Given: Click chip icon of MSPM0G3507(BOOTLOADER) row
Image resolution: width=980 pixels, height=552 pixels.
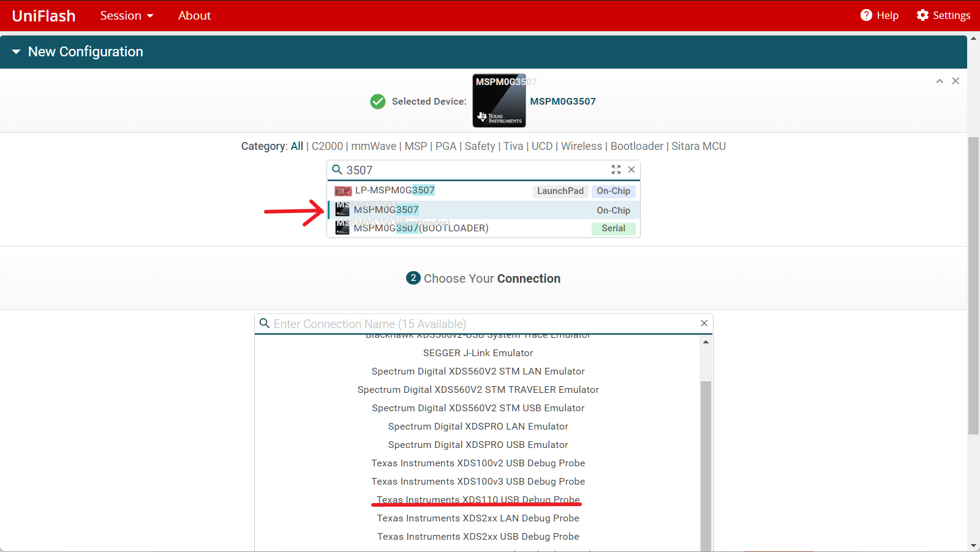Looking at the screenshot, I should pyautogui.click(x=342, y=228).
